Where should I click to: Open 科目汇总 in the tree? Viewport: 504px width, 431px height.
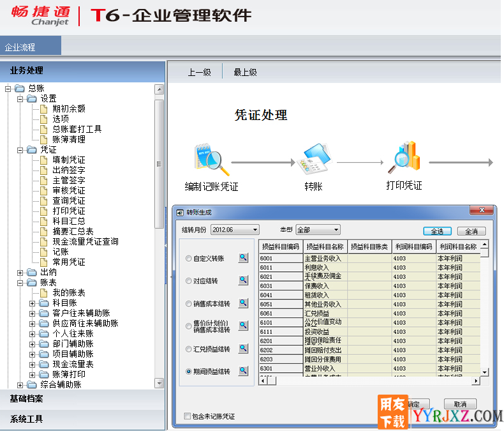point(69,222)
